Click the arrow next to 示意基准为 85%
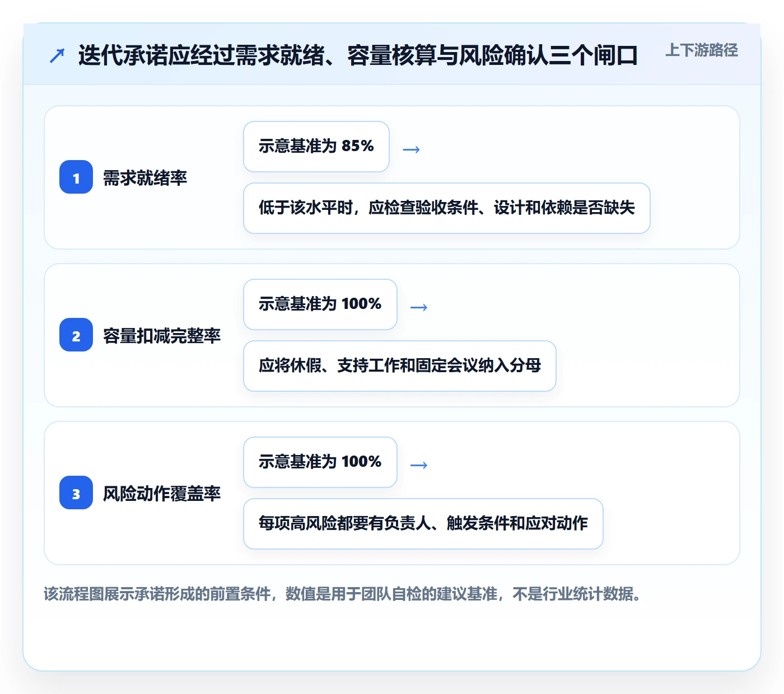 pos(412,149)
